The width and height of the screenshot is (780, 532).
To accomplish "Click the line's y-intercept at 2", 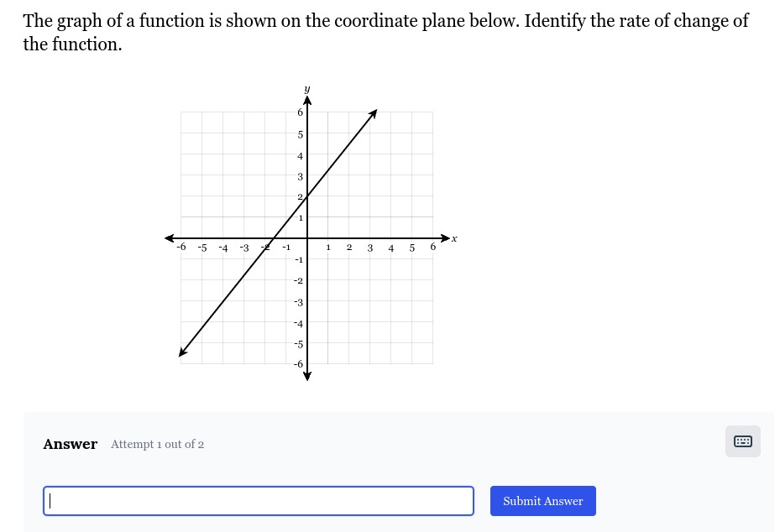I will click(x=307, y=196).
